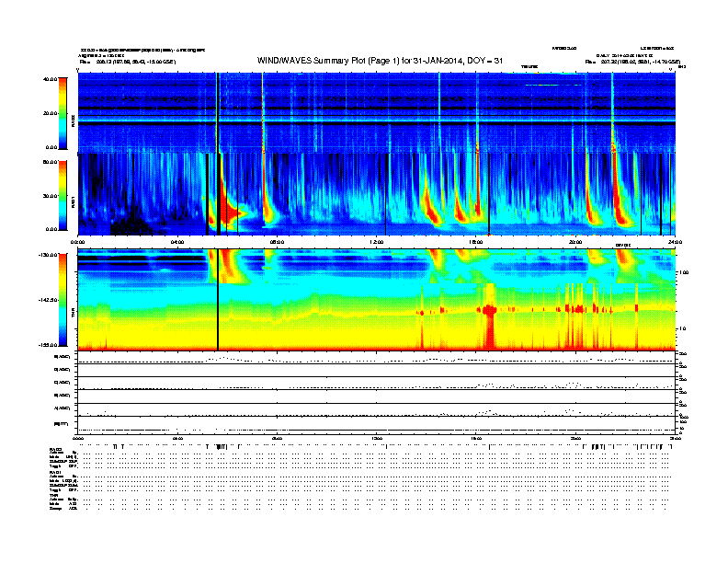Click 12:00 label on the bottom line-plot axis
Screen dimensions: 728x563
377,438
